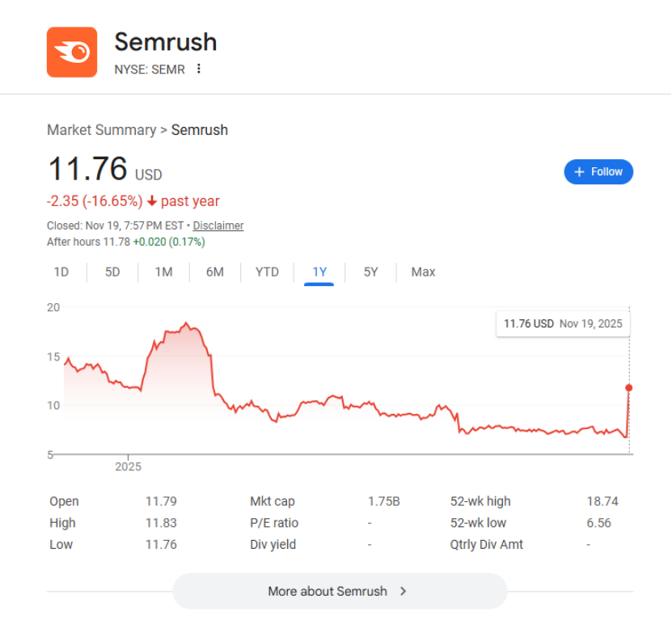Click the plus Follow button
The height and width of the screenshot is (628, 672).
point(598,172)
